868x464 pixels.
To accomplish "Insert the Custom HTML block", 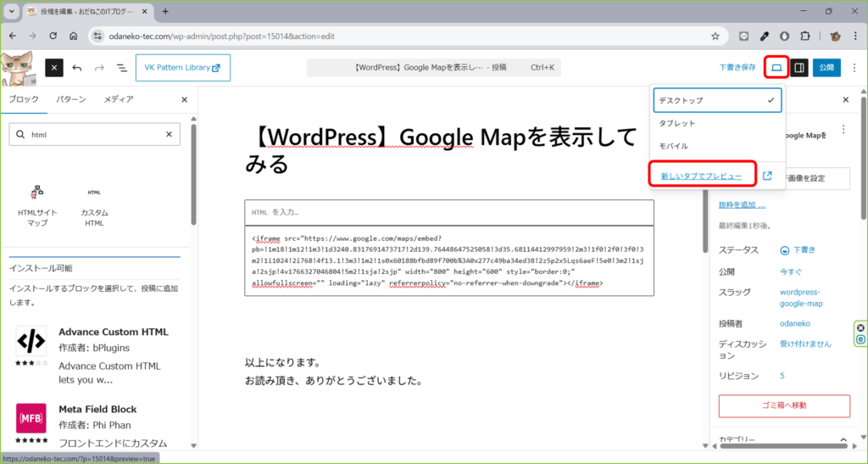I will [x=94, y=204].
